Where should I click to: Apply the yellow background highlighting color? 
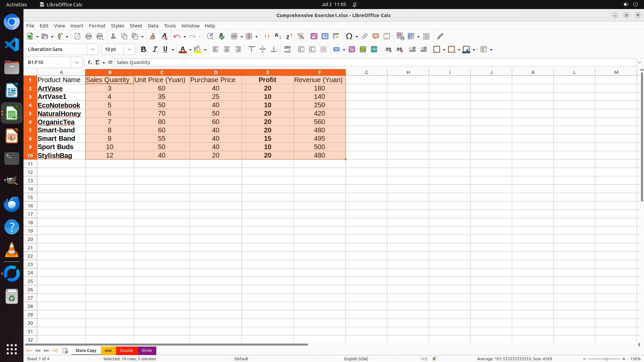coord(198,49)
